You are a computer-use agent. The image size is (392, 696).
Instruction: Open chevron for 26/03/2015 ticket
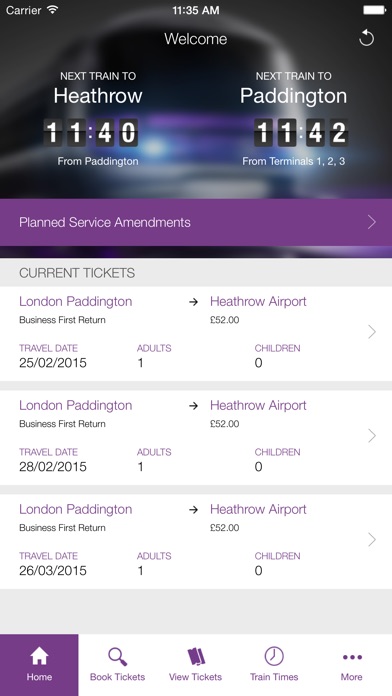pyautogui.click(x=372, y=540)
